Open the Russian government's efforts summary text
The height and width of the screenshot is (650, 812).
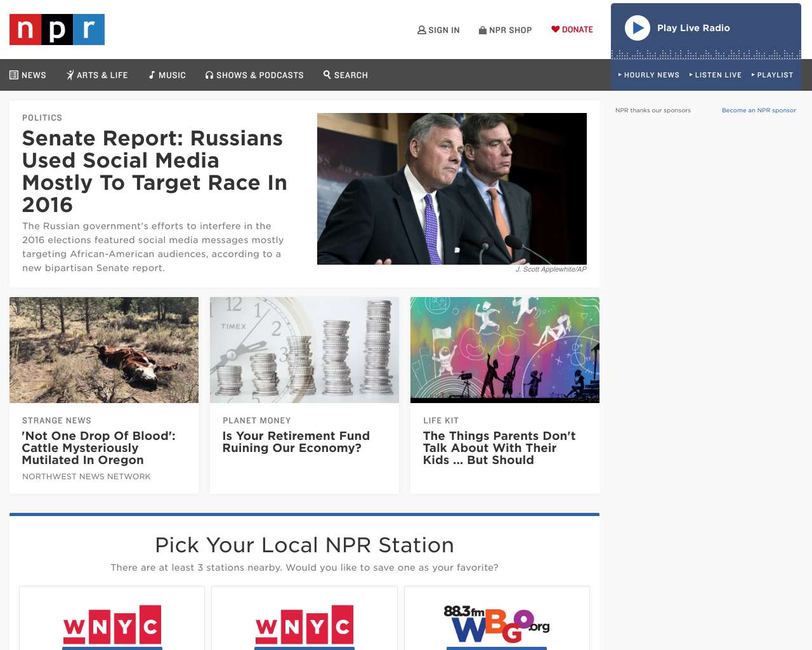point(153,247)
